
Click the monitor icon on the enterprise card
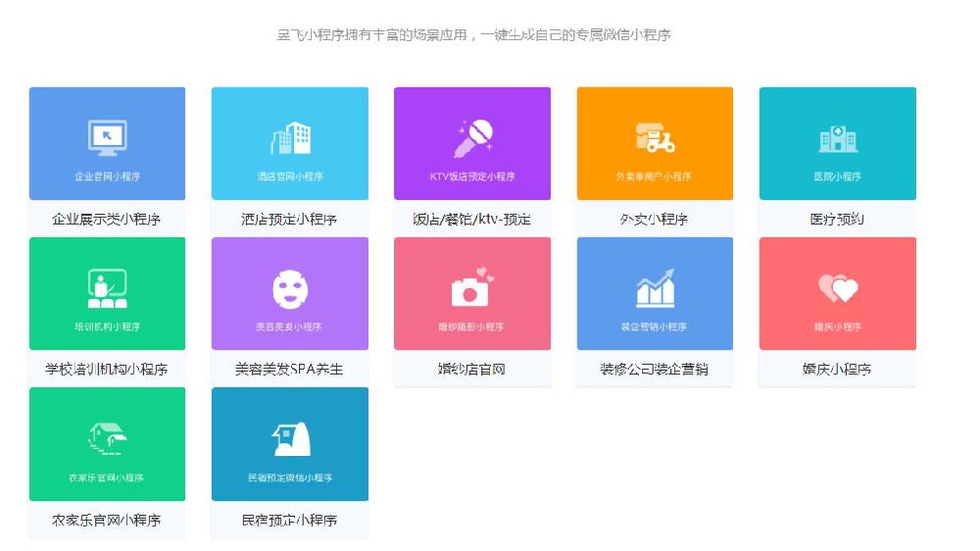point(107,138)
